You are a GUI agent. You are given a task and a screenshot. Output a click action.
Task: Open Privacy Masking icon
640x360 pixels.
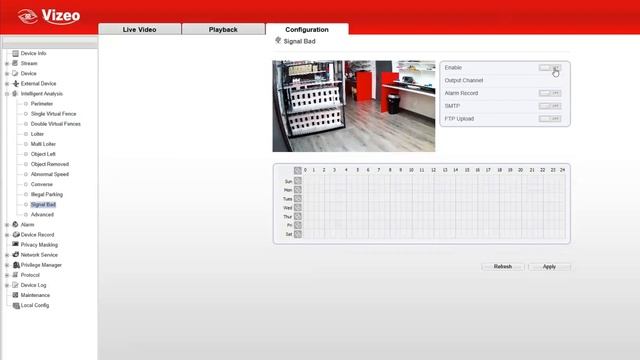coord(16,244)
